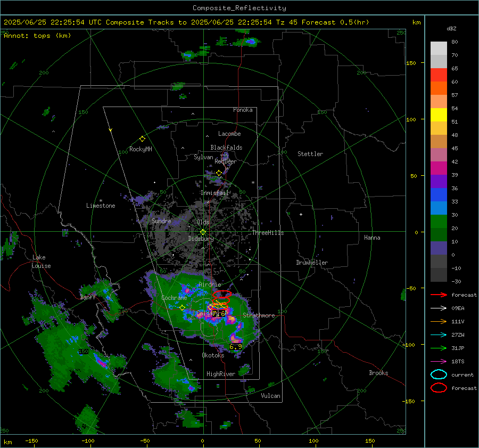Click the red swatch between 65 and 60
Screen dimensions: 479x448
coord(439,75)
